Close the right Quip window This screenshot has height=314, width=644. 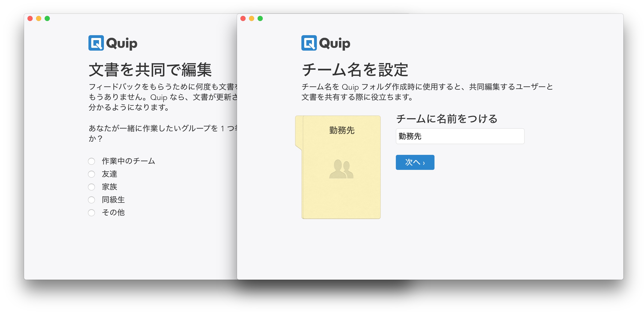tap(243, 18)
